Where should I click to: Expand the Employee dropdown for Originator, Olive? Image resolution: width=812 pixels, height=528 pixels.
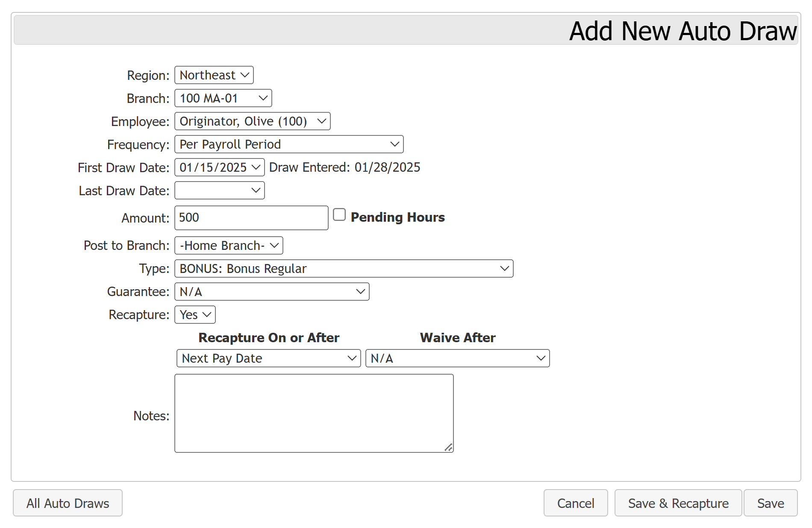[252, 121]
